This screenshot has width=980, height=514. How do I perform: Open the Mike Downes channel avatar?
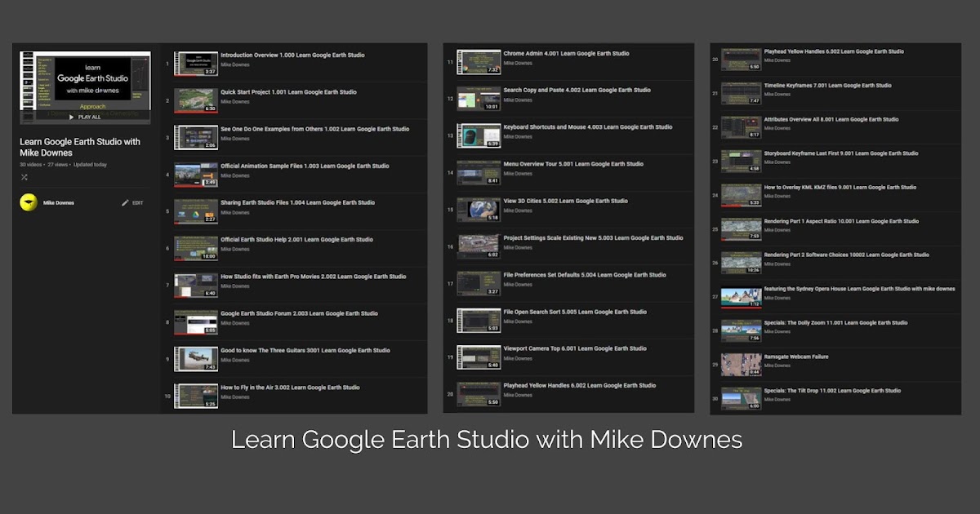click(x=28, y=202)
